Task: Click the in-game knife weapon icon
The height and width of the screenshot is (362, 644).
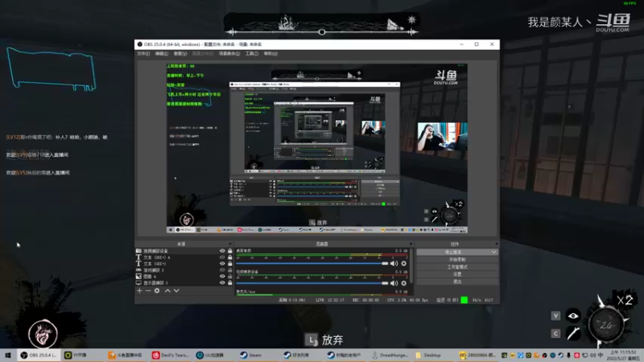Action: [x=573, y=334]
